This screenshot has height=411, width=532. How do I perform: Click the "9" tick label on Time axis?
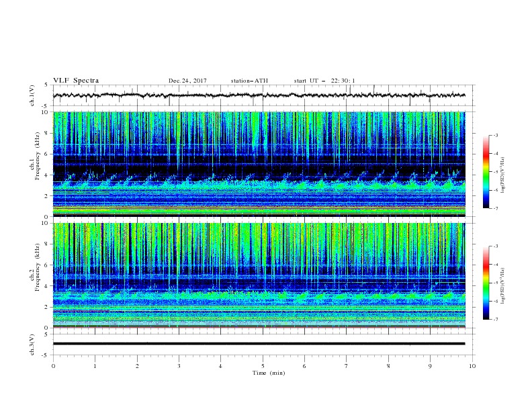(x=430, y=366)
